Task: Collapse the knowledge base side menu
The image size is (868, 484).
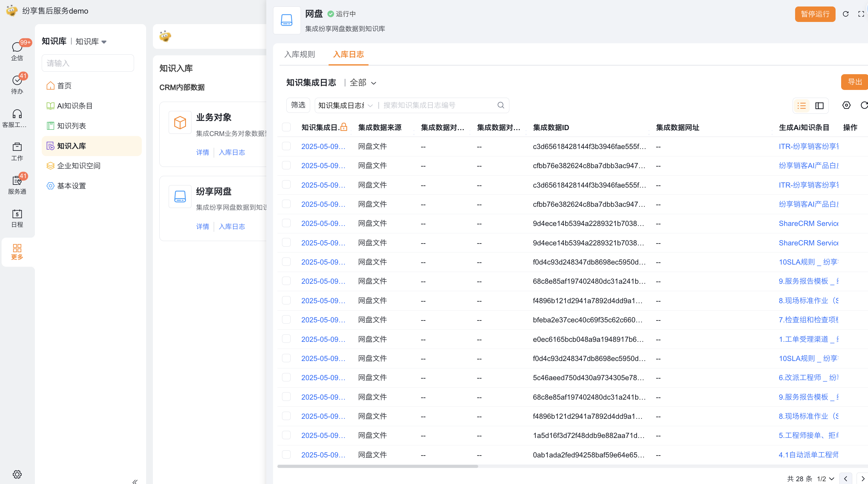Action: (x=135, y=482)
